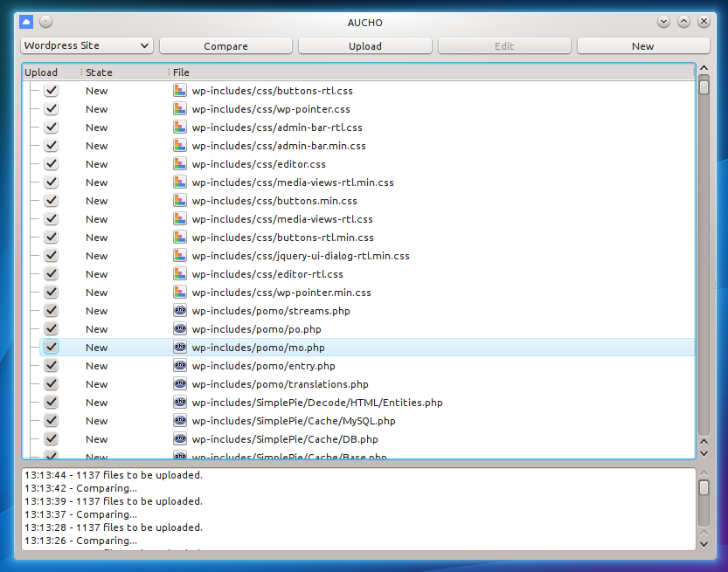Click CSS file icon for media-views-rtl.min.css
The width and height of the screenshot is (728, 572).
pyautogui.click(x=180, y=182)
